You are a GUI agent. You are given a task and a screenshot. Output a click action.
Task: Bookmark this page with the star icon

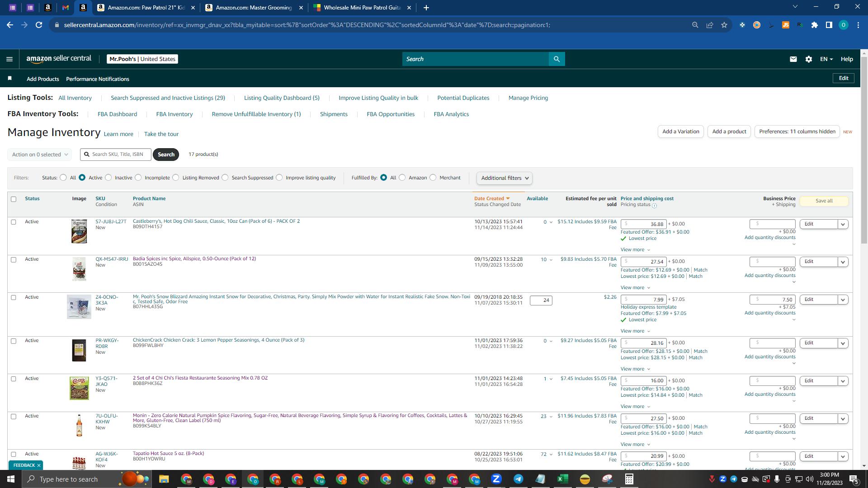tap(724, 25)
